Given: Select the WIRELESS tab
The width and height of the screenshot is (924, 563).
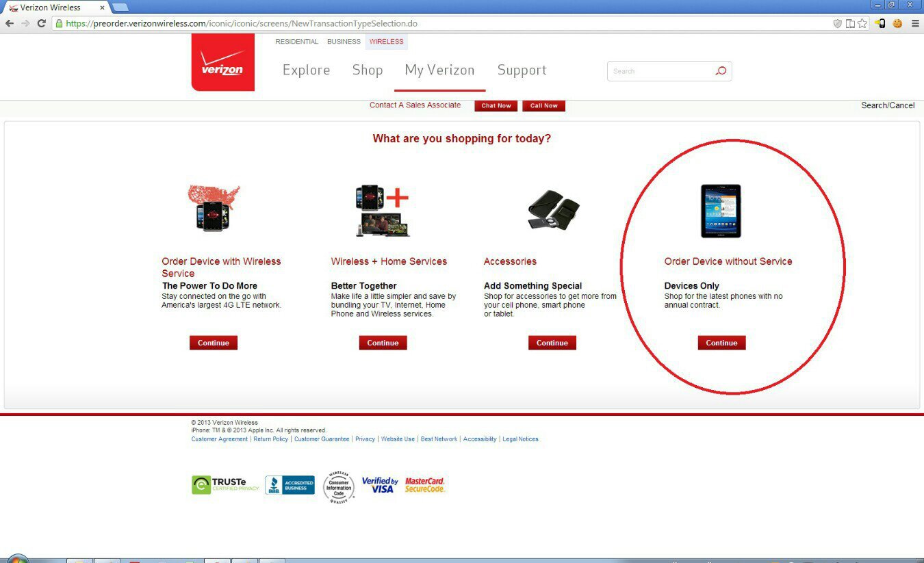Looking at the screenshot, I should coord(387,42).
